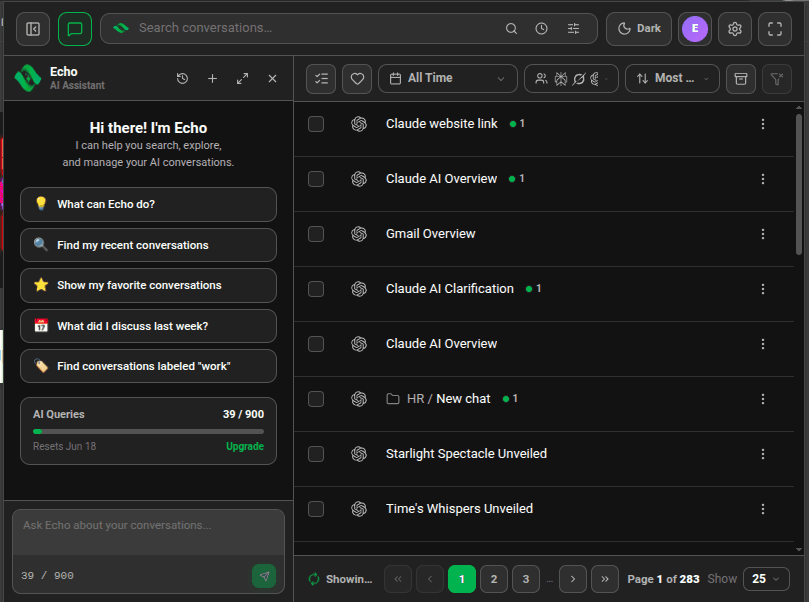
Task: Check Starlight Spectacle Unveiled checkbox
Action: coord(316,454)
